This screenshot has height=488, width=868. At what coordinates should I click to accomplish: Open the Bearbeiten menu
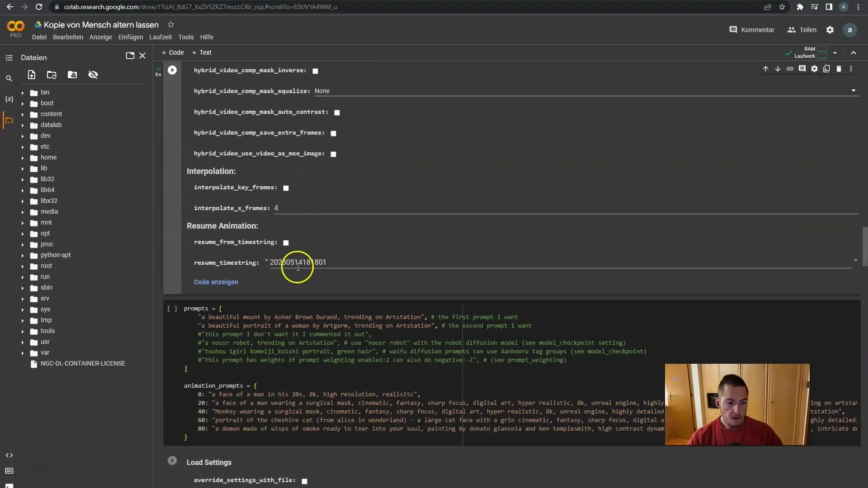(68, 37)
